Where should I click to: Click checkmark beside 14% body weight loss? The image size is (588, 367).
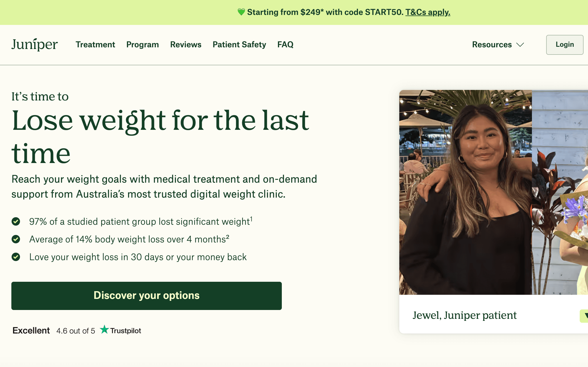coord(16,239)
